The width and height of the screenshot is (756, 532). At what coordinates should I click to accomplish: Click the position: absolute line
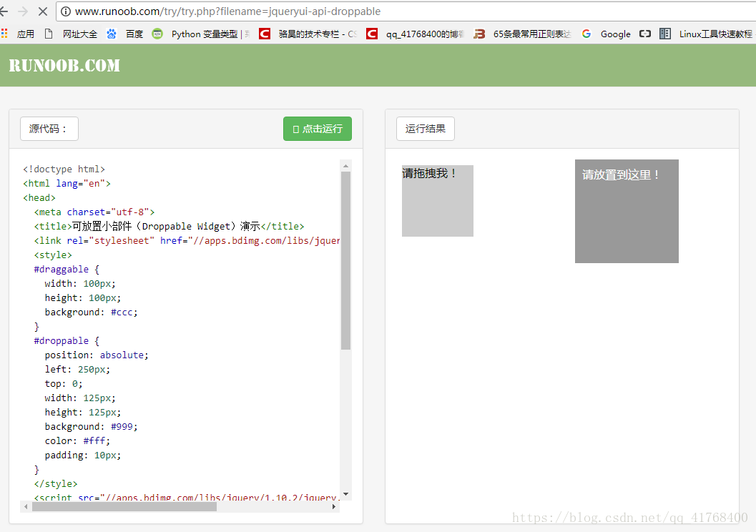coord(97,355)
